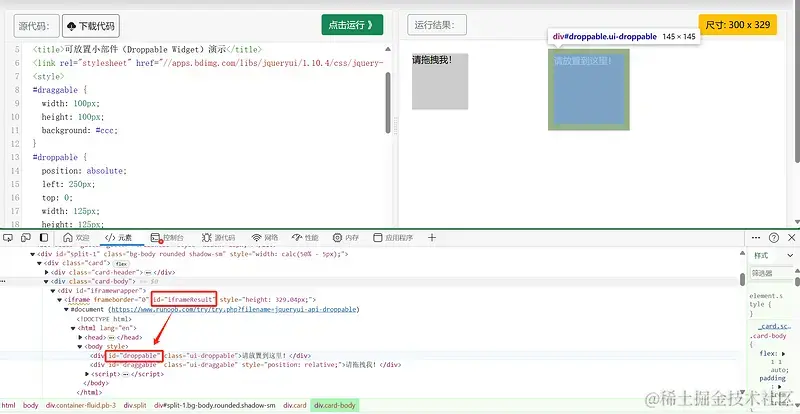Viewport: 800px width, 414px height.
Task: Open DevTools more options ellipsis menu
Action: pos(756,237)
